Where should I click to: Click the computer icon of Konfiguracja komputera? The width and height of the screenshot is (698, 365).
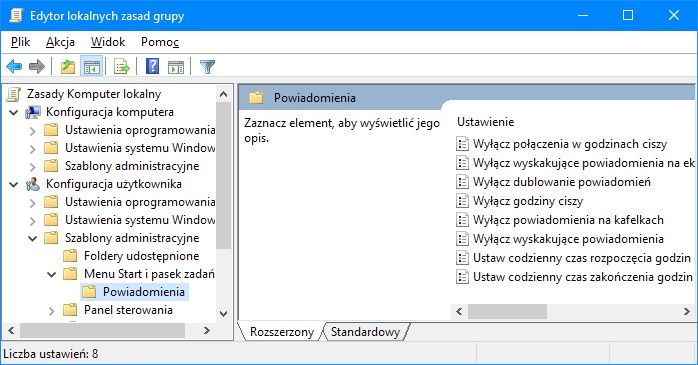[x=33, y=112]
